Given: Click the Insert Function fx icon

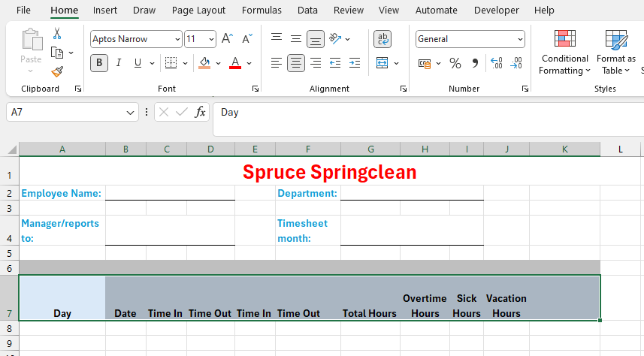Looking at the screenshot, I should (x=200, y=112).
